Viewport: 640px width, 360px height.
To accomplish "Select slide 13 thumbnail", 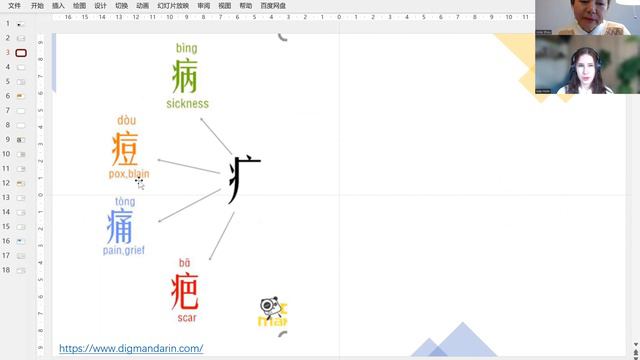I will coord(21,198).
